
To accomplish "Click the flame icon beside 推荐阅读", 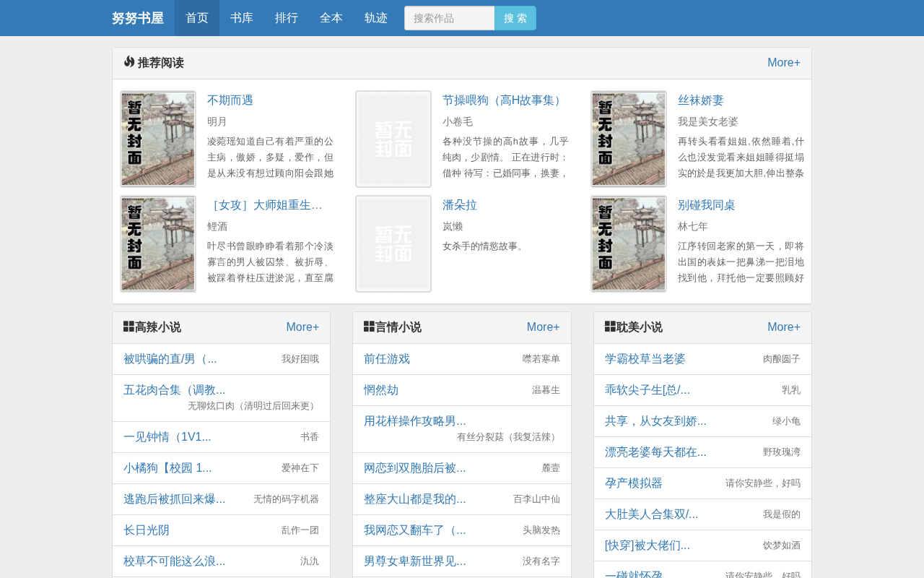I will coord(129,62).
